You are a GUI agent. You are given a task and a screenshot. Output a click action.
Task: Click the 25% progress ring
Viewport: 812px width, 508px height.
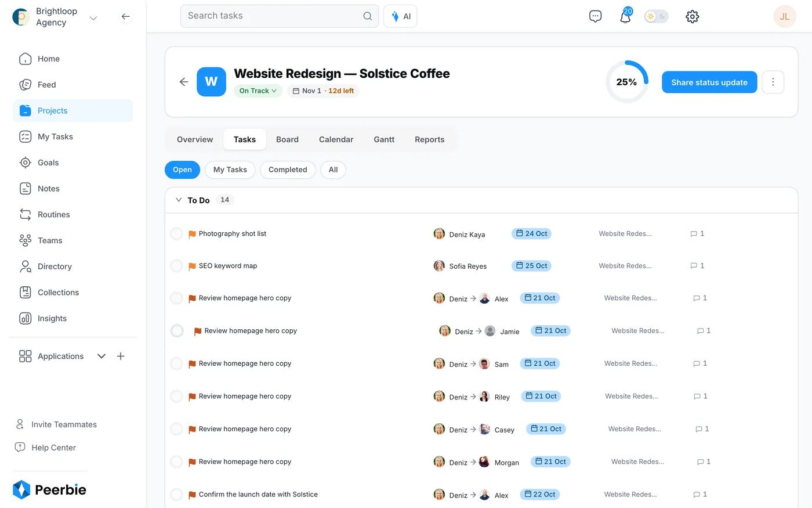(626, 82)
